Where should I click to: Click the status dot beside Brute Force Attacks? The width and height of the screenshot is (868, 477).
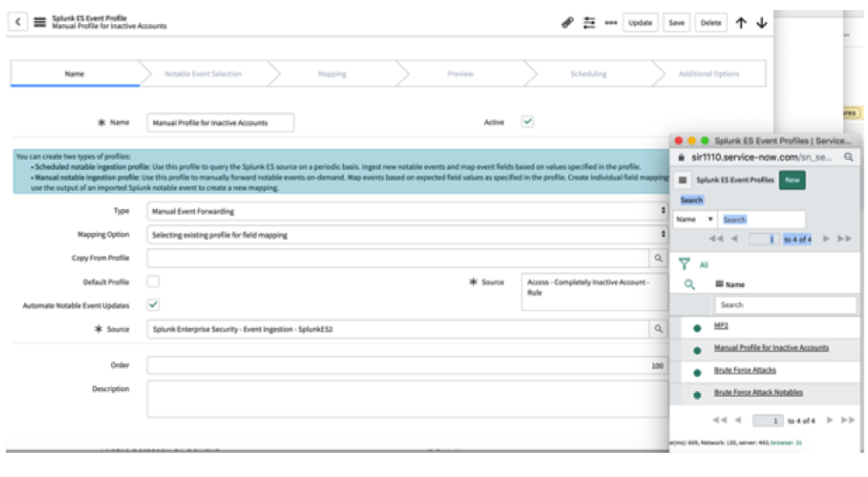tap(697, 373)
